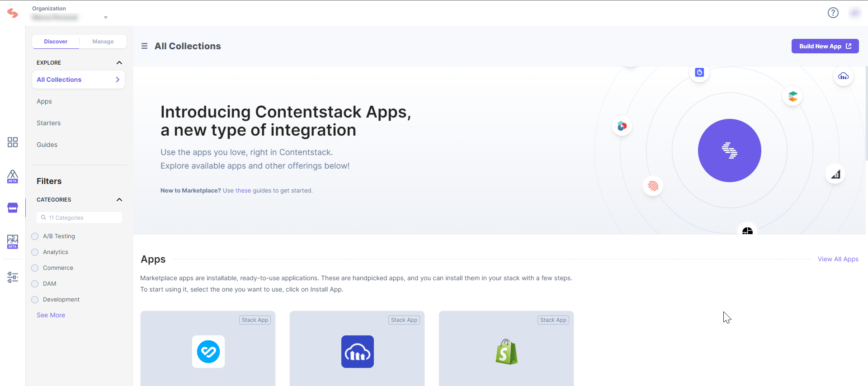
Task: Click the Apps section heading
Action: click(x=153, y=259)
